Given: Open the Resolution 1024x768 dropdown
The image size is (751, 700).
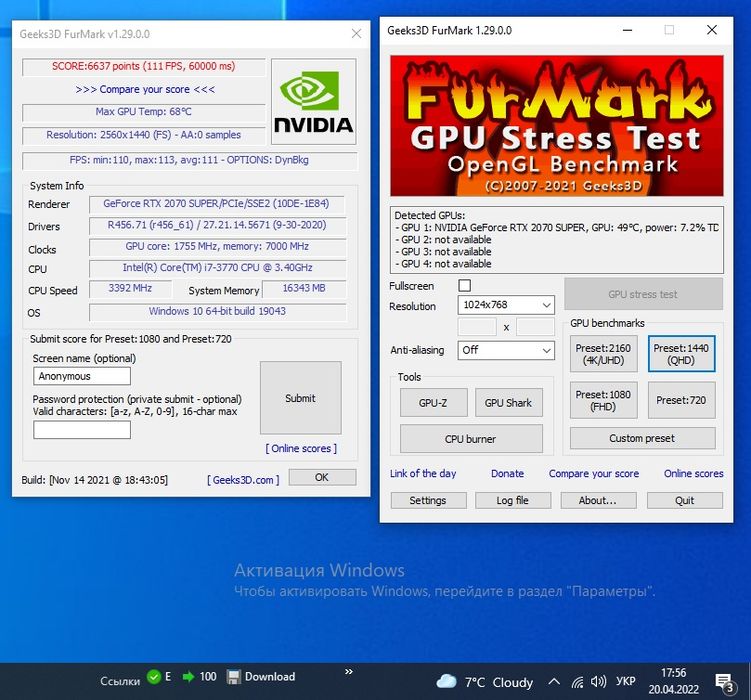Looking at the screenshot, I should (x=506, y=305).
